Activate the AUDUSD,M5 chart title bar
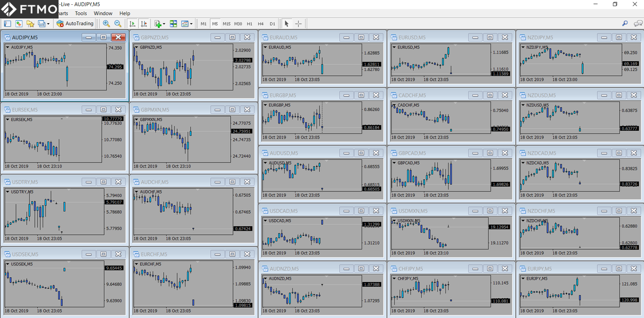The image size is (644, 318). click(x=321, y=153)
